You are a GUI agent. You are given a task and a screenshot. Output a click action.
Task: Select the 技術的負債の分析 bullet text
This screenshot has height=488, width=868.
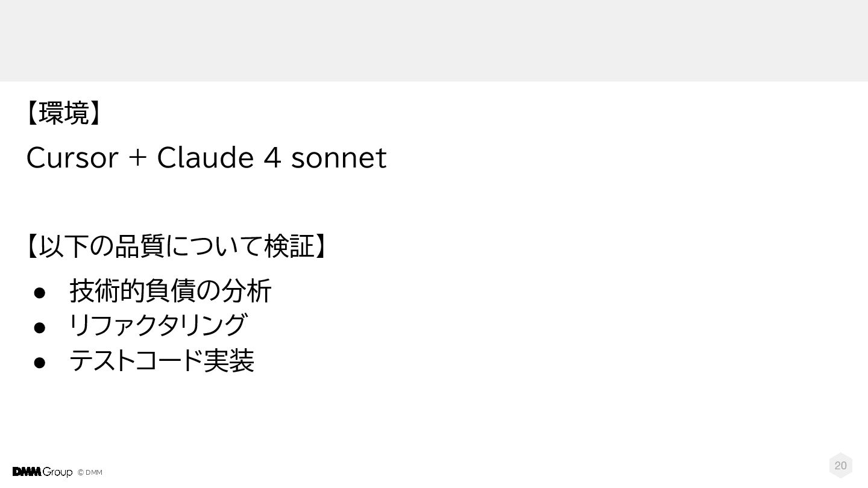pyautogui.click(x=171, y=291)
